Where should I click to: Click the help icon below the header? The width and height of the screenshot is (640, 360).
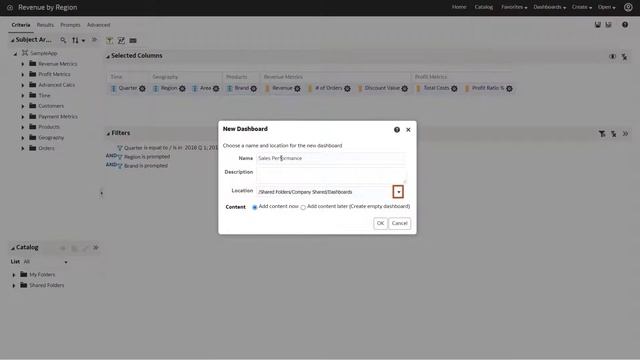click(625, 25)
